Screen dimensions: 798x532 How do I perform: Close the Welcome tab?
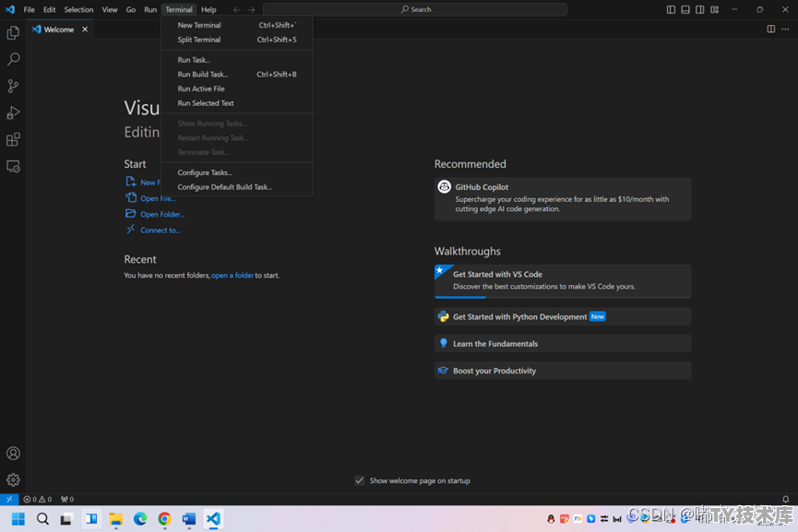(85, 29)
